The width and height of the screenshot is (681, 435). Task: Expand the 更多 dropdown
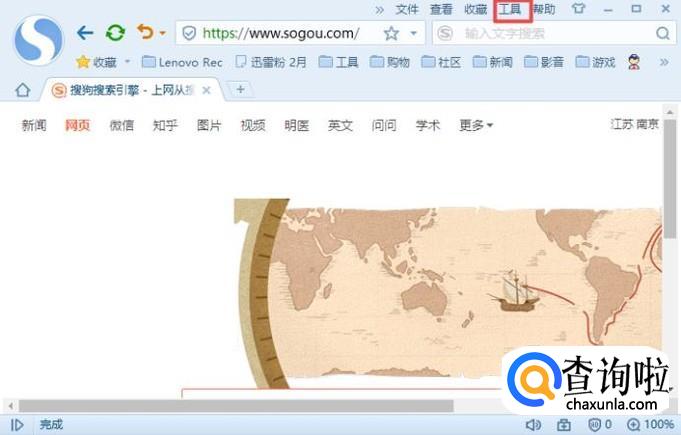click(476, 125)
